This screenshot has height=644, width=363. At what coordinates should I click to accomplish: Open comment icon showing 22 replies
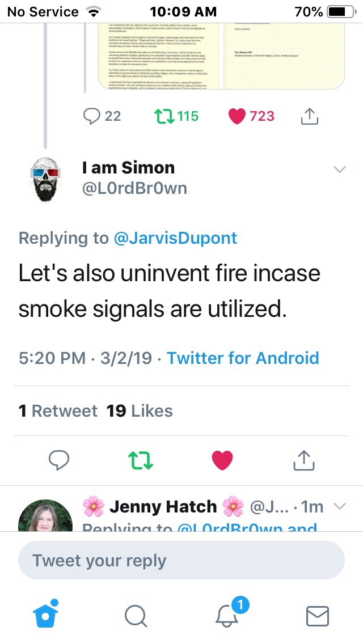[x=92, y=116]
